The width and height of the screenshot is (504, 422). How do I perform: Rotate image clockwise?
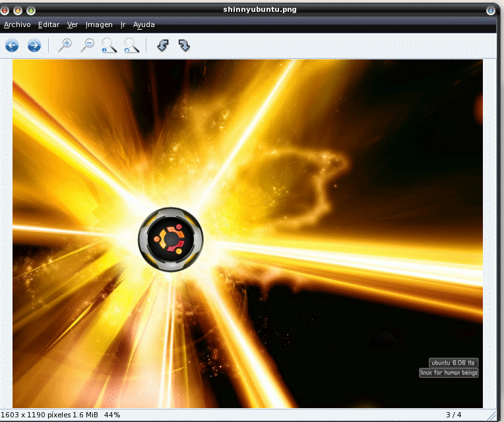pos(184,45)
